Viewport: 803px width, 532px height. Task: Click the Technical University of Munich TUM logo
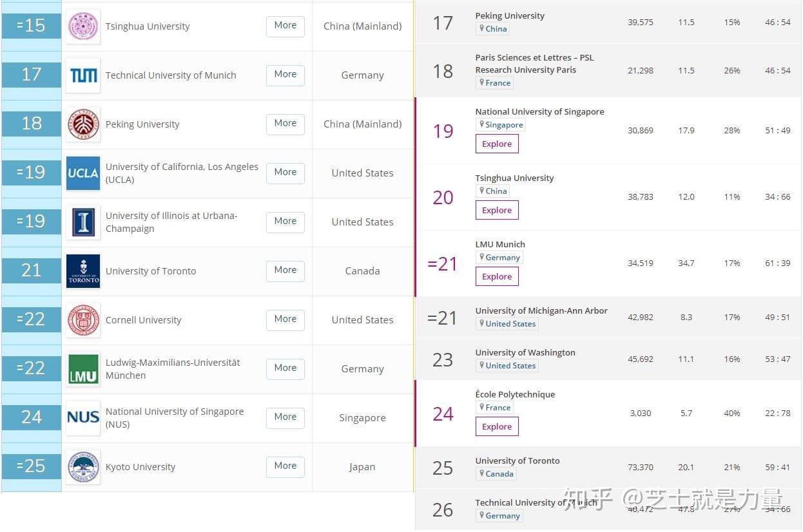[x=83, y=75]
